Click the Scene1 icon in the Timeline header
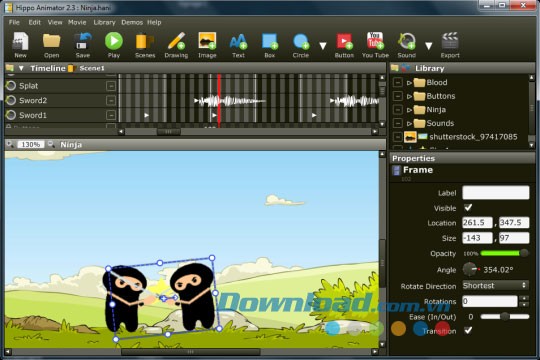The height and width of the screenshot is (360, 540). coord(72,68)
